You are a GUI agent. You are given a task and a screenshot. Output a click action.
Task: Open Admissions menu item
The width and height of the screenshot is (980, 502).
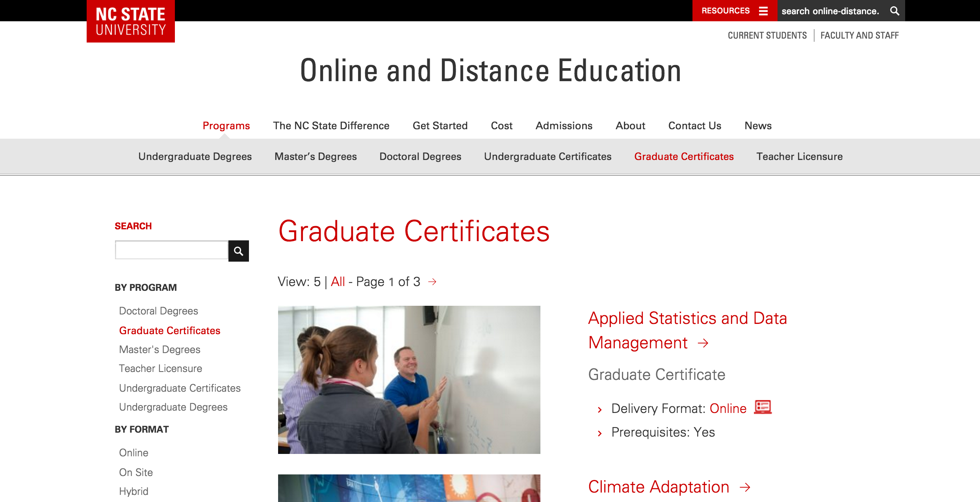tap(564, 126)
